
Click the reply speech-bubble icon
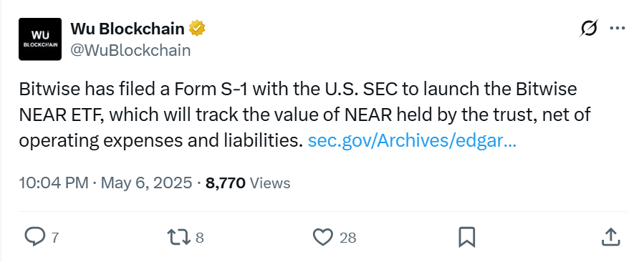(x=35, y=237)
